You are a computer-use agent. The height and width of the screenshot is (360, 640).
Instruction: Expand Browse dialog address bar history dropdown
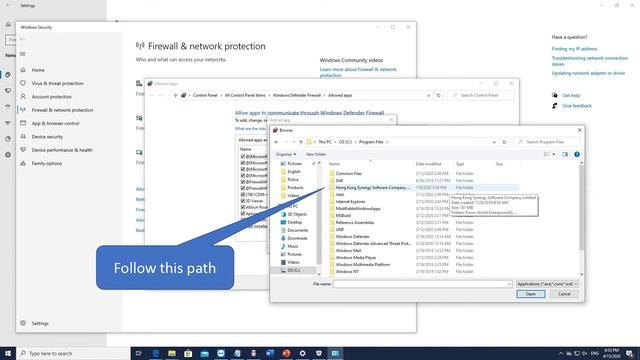[x=494, y=142]
